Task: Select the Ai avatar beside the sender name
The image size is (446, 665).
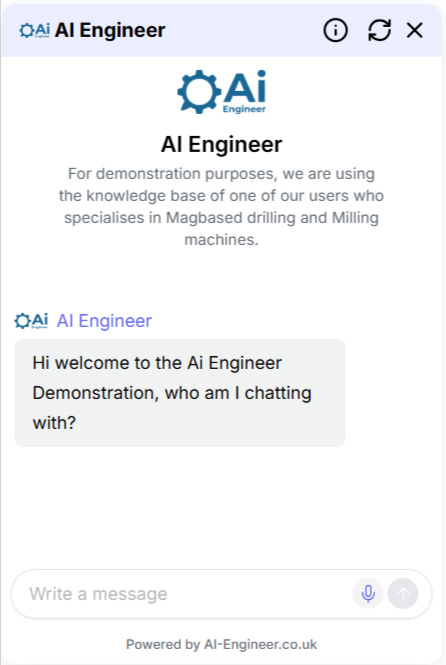Action: pyautogui.click(x=31, y=321)
